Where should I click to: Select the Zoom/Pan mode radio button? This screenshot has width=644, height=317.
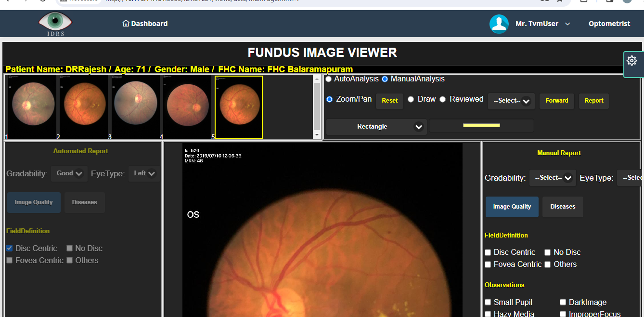click(x=330, y=99)
